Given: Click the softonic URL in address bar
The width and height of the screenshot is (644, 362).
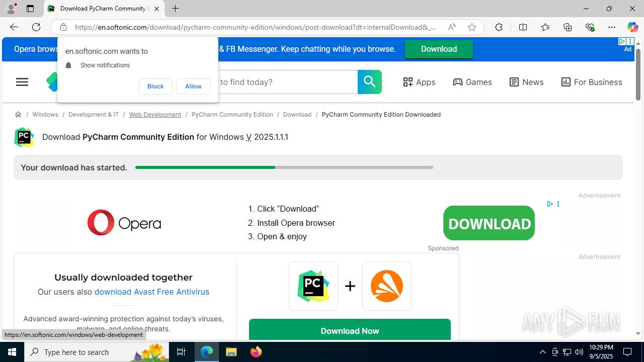Looking at the screenshot, I should (x=256, y=27).
